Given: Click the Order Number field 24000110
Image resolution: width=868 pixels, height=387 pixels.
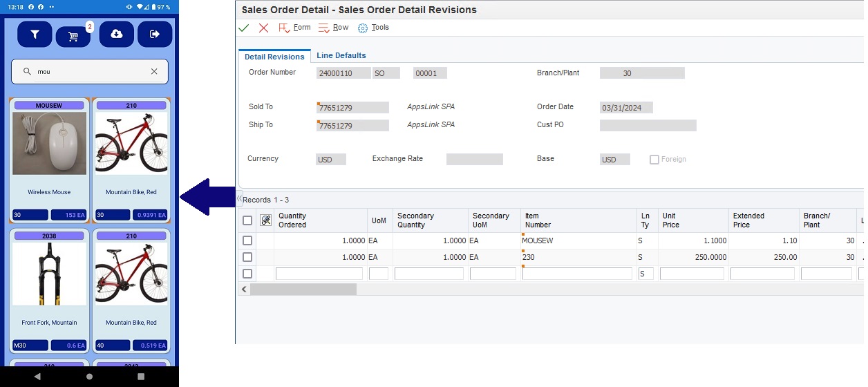Looking at the screenshot, I should (343, 73).
